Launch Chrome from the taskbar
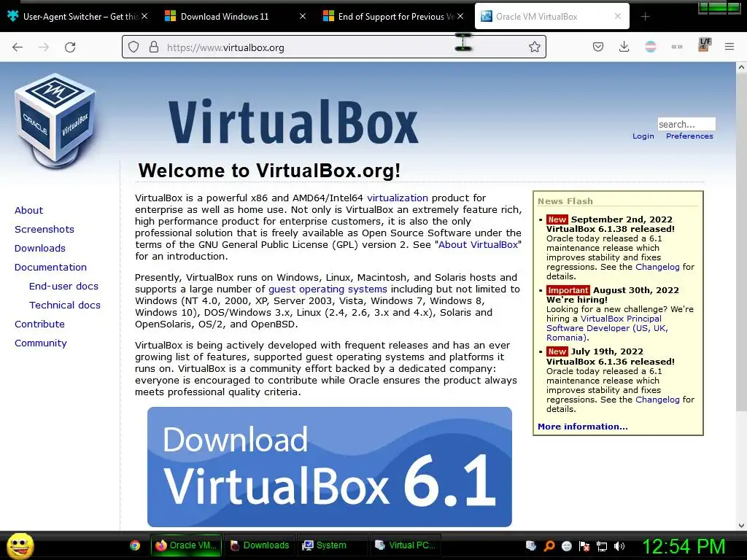This screenshot has height=560, width=747. pos(135,545)
